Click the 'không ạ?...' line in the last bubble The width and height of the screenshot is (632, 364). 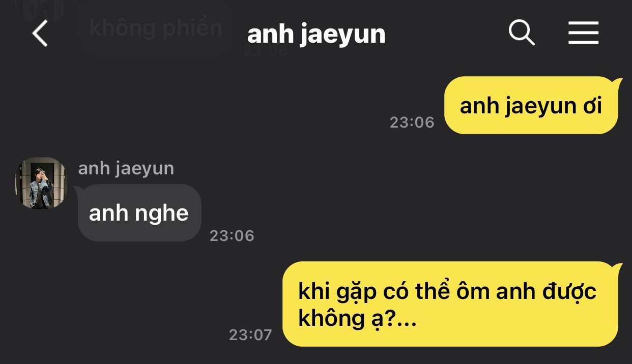(357, 319)
